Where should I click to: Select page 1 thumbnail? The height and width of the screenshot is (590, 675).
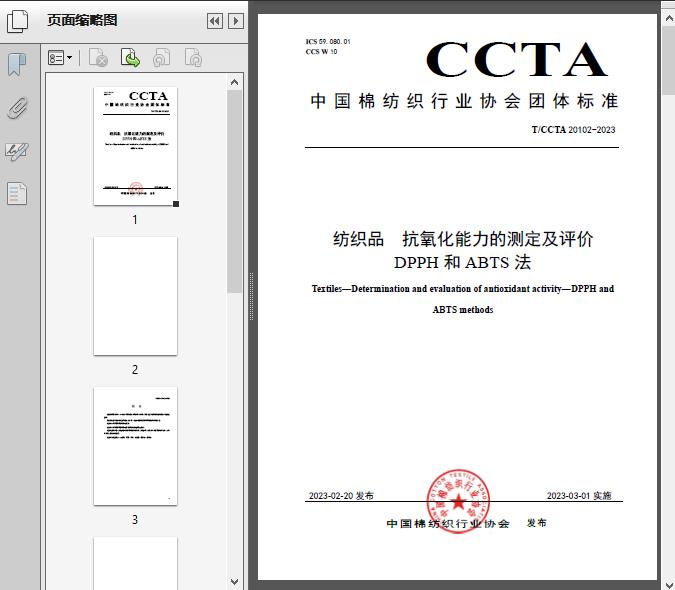[136, 146]
